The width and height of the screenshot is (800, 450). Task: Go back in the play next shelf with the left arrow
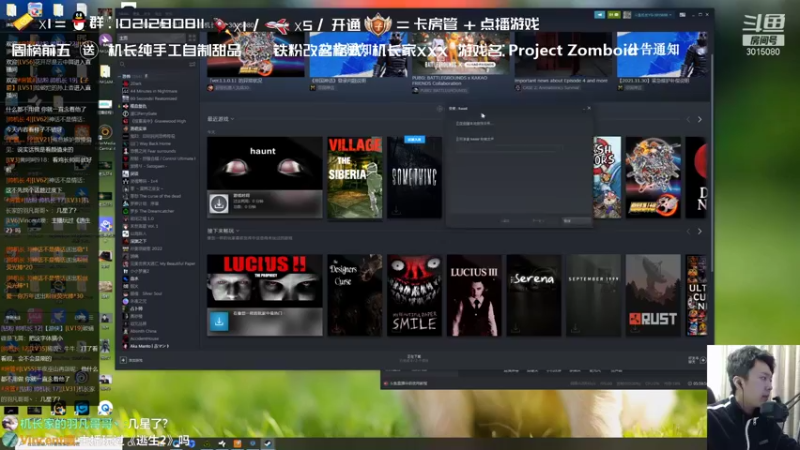tap(688, 232)
